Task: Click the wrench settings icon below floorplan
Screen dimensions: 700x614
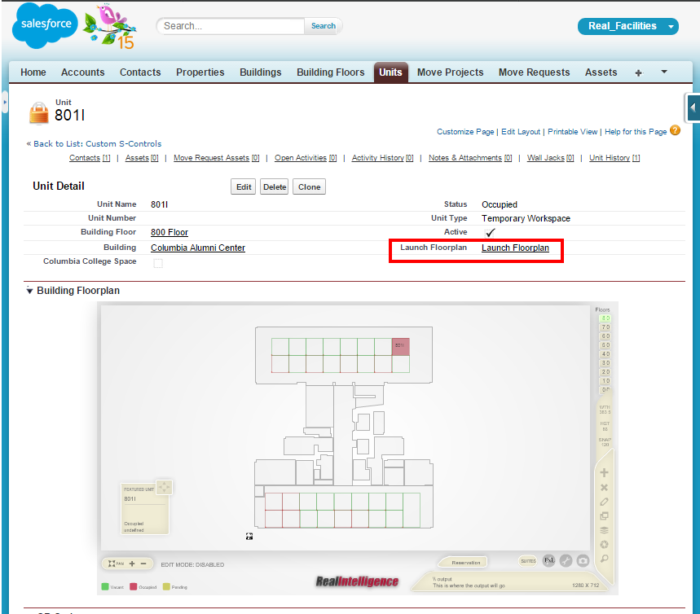Action: click(x=566, y=561)
